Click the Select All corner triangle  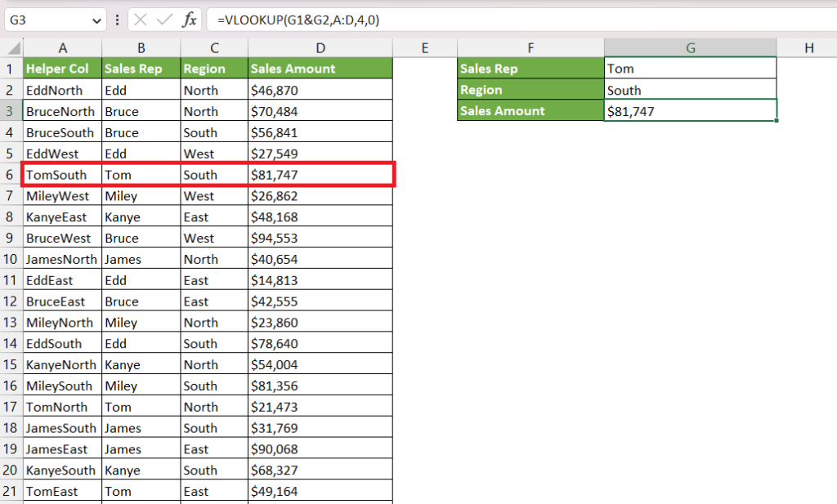(x=11, y=48)
